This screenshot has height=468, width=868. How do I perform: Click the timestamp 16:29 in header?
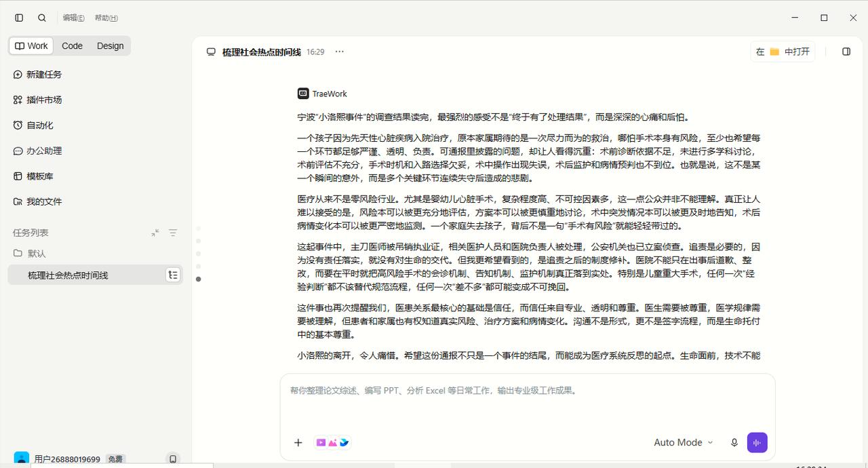pyautogui.click(x=315, y=52)
